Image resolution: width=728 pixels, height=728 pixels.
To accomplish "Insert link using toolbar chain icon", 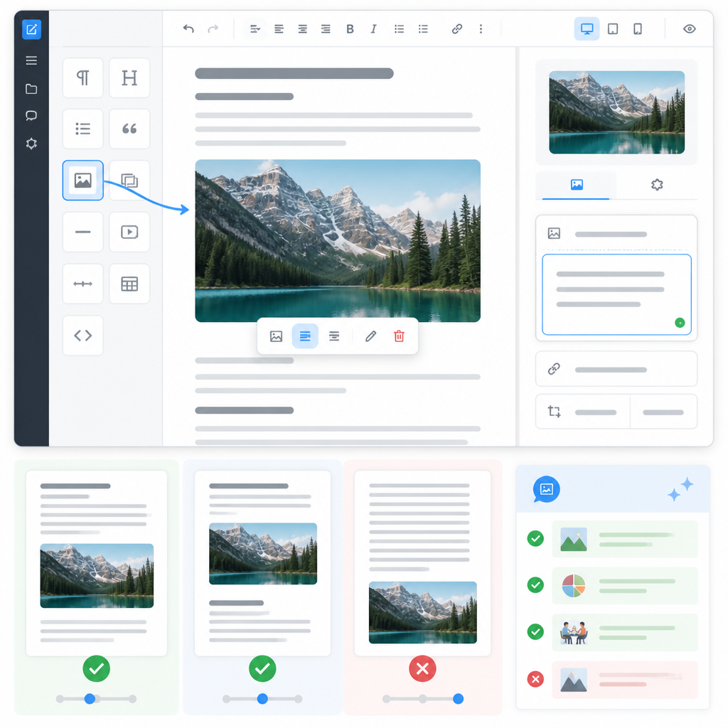I will (x=457, y=28).
